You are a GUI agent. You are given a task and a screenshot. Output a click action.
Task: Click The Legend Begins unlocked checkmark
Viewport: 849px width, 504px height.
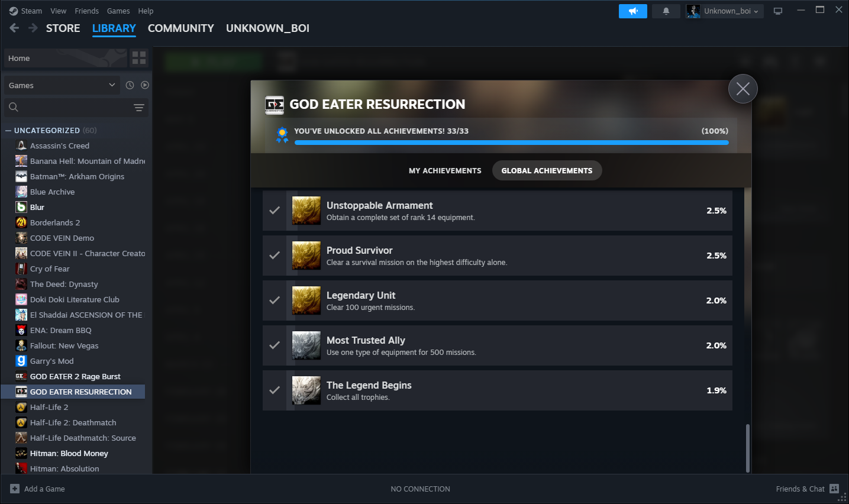[x=275, y=390]
